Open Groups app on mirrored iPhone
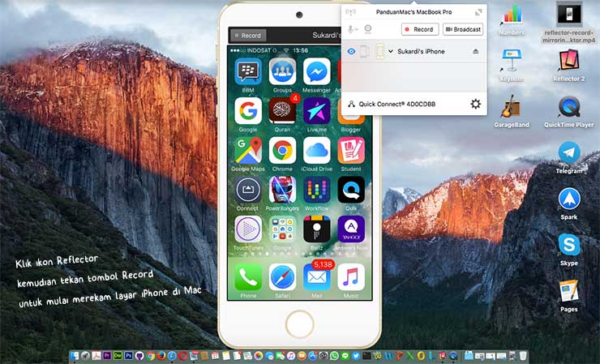Screen dimensions: 600x364 [282, 71]
